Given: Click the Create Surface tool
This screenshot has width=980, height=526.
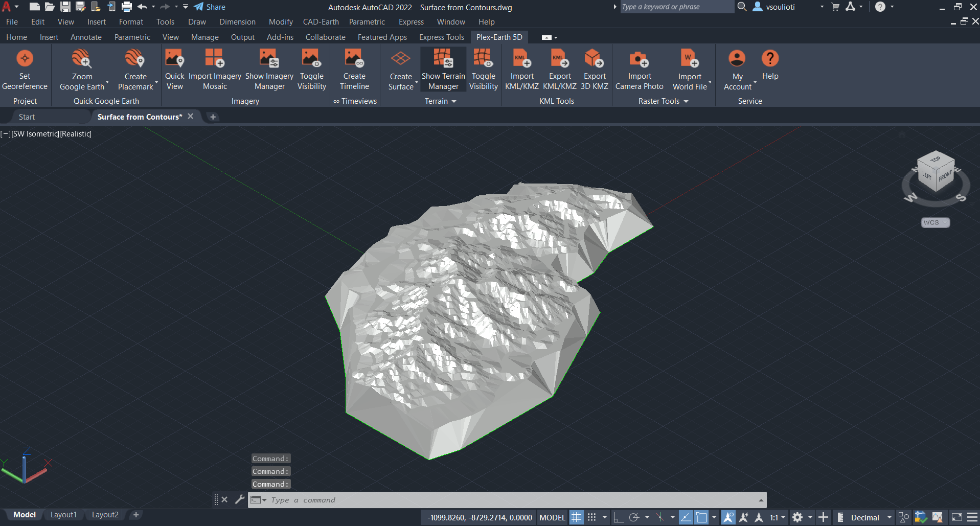Looking at the screenshot, I should (x=401, y=70).
